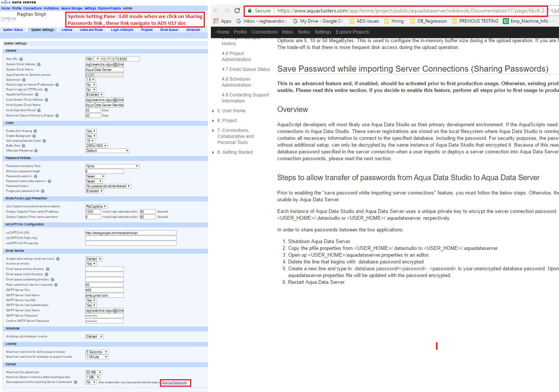Show help for Passwords expire in
Viewport: 559px width, 392px height.
tap(35, 176)
